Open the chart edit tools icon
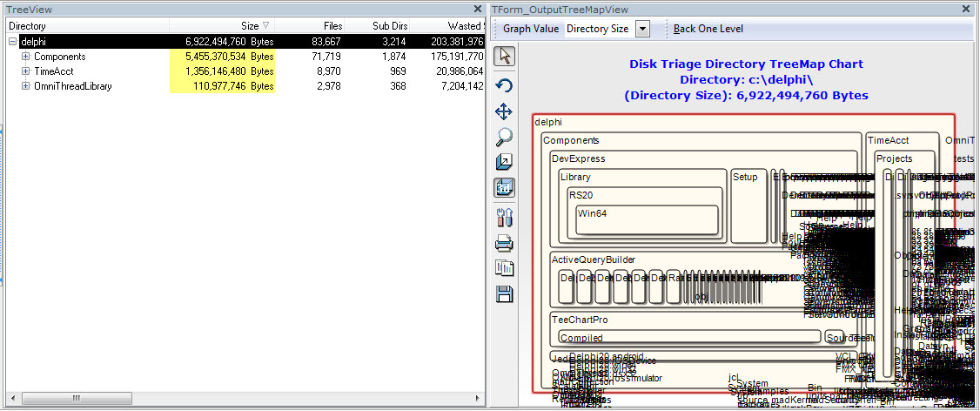 click(x=505, y=217)
